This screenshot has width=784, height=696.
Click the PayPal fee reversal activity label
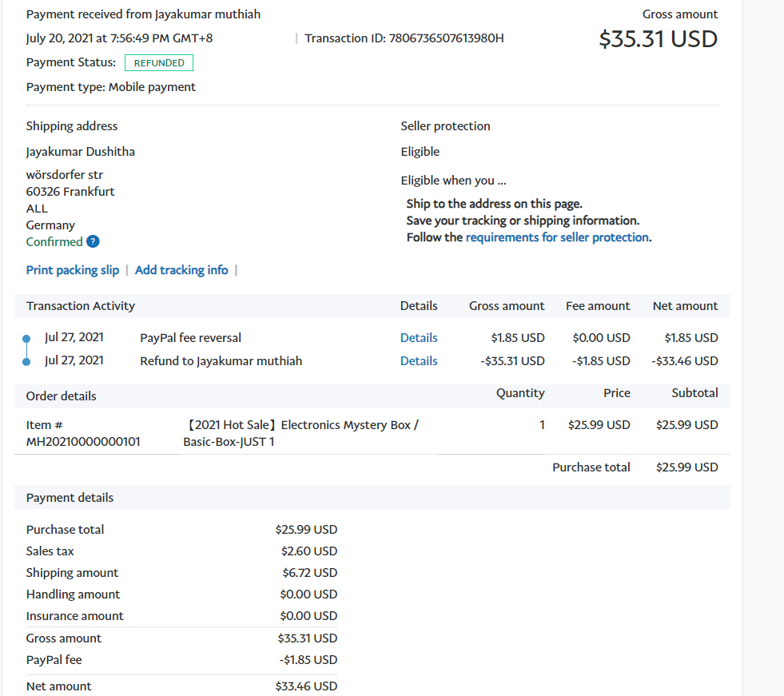tap(190, 338)
